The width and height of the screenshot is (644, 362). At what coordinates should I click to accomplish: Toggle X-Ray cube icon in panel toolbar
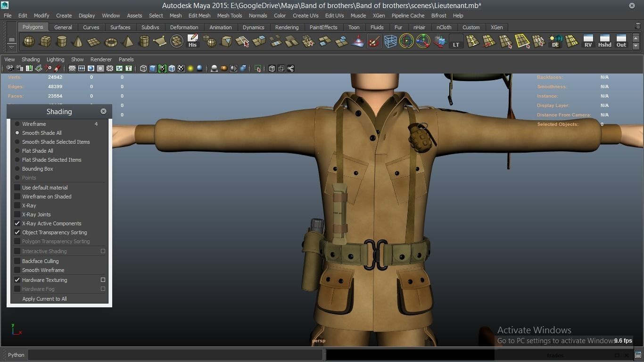click(x=272, y=68)
